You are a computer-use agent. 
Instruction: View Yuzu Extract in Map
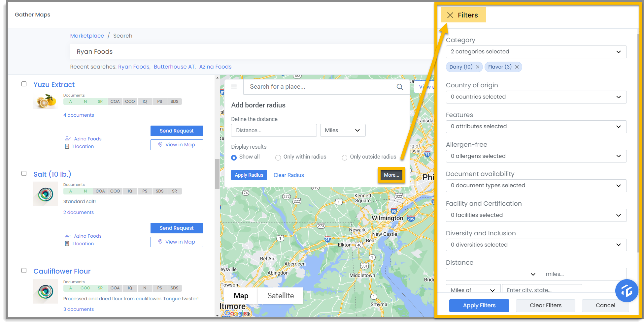point(177,145)
